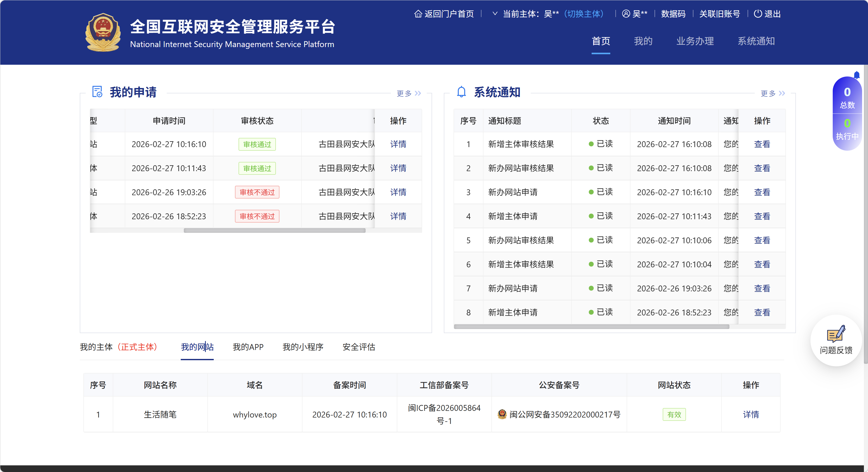The image size is (868, 472).
Task: Switch to the 我的APP tab
Action: (x=248, y=347)
